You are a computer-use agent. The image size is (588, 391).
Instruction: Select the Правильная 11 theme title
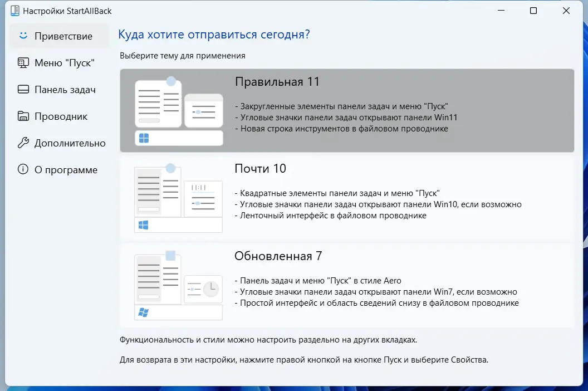pyautogui.click(x=277, y=82)
